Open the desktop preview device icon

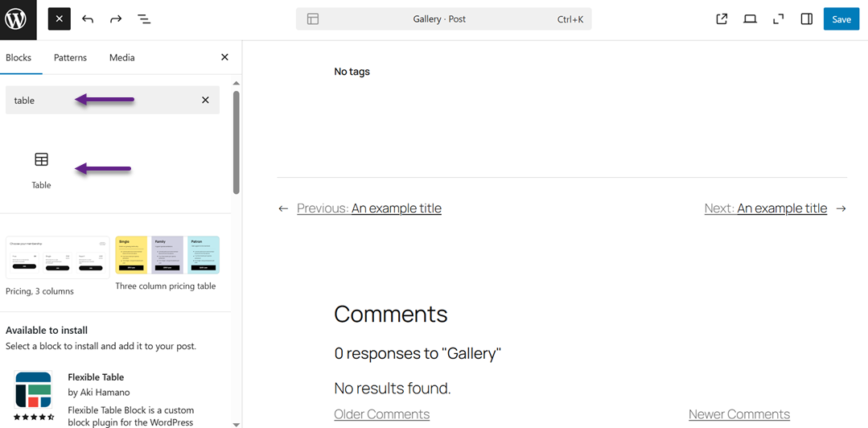pos(750,19)
